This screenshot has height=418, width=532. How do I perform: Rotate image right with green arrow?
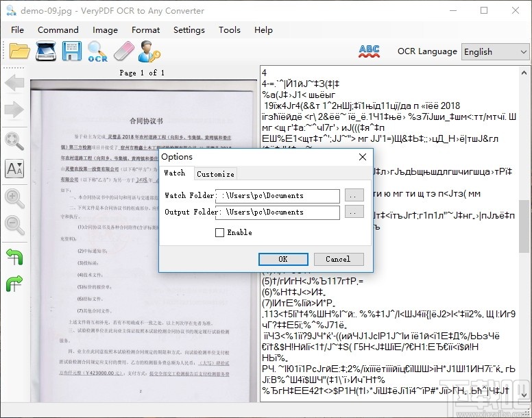14,284
